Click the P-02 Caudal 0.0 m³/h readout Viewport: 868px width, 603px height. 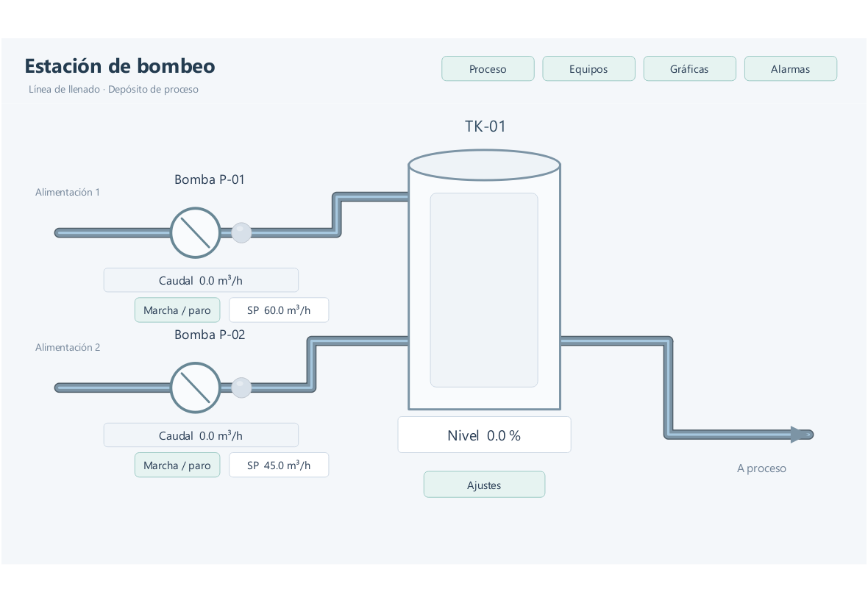pyautogui.click(x=201, y=435)
